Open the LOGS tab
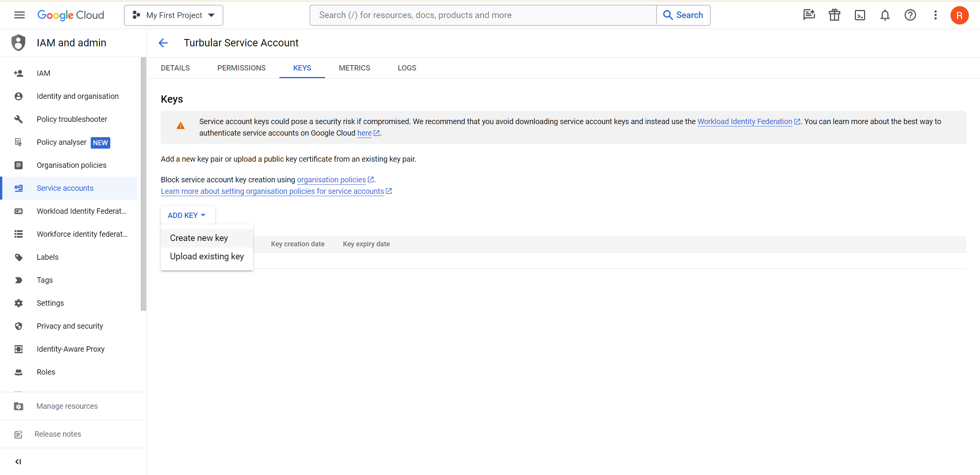 [x=407, y=68]
